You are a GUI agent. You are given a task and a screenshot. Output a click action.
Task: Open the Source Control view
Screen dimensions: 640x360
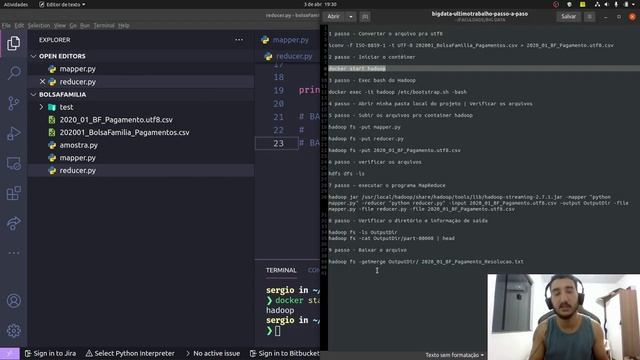(13, 103)
